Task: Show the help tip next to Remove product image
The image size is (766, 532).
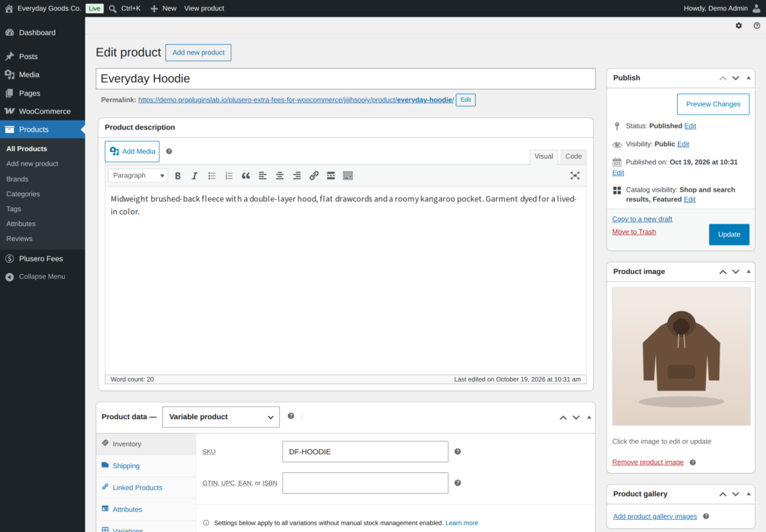Action: tap(693, 462)
